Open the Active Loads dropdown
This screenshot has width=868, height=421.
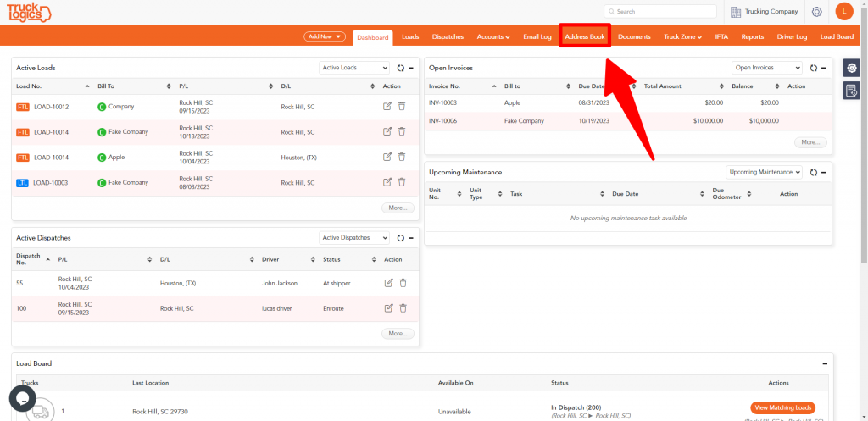tap(354, 68)
